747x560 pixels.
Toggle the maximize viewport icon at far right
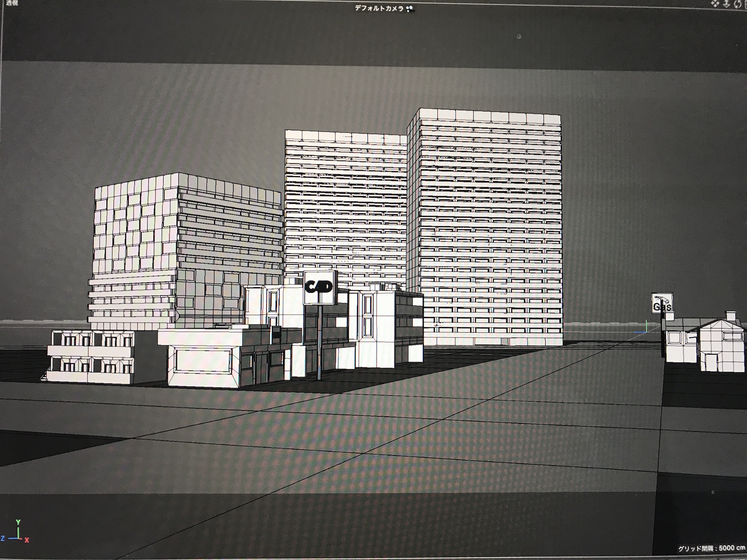click(x=745, y=4)
